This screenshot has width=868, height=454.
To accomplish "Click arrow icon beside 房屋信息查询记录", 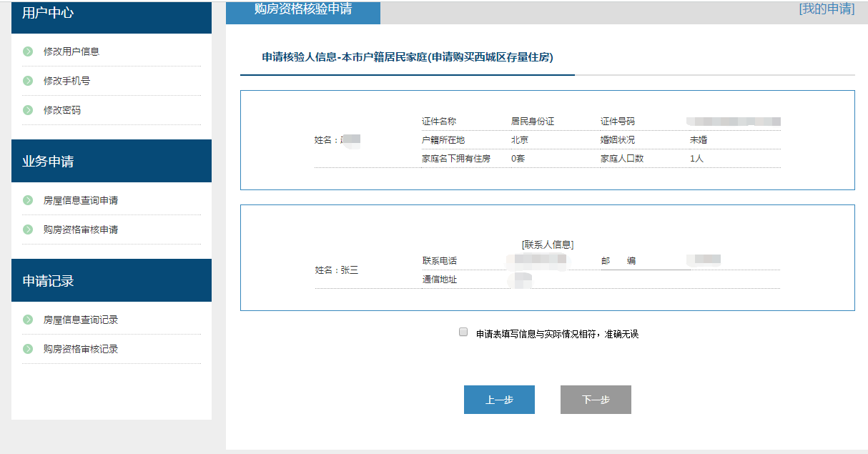I will [x=28, y=320].
